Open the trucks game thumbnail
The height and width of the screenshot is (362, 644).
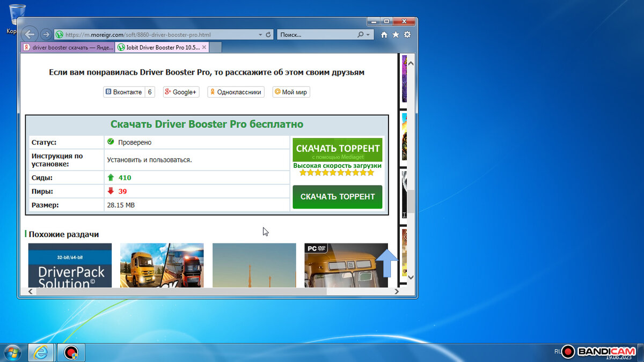162,265
